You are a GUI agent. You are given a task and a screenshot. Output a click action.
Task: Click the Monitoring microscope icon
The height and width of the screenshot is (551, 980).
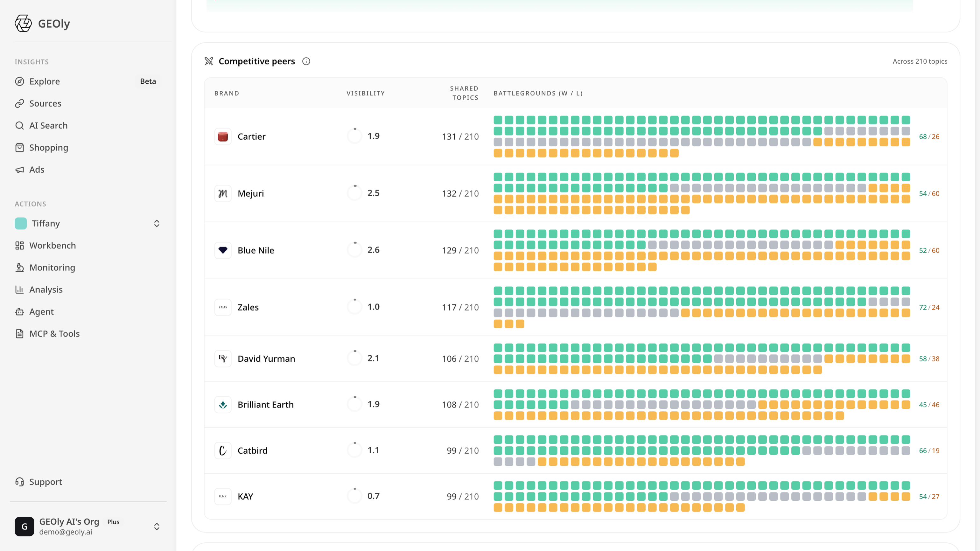click(x=19, y=268)
